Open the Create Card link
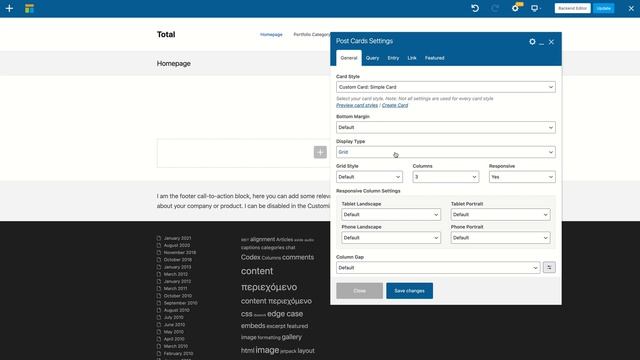Viewport: 640px width, 360px height. coord(395,105)
